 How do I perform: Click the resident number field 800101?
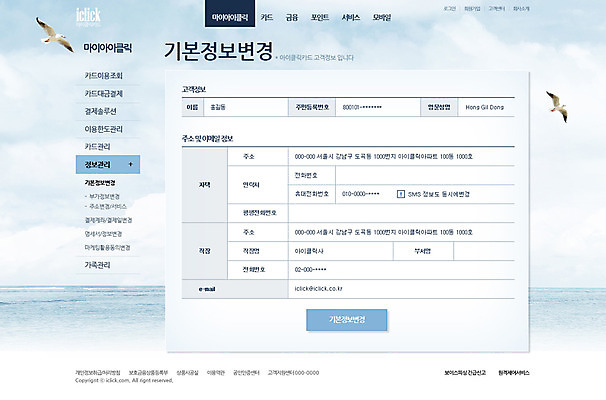(x=378, y=107)
